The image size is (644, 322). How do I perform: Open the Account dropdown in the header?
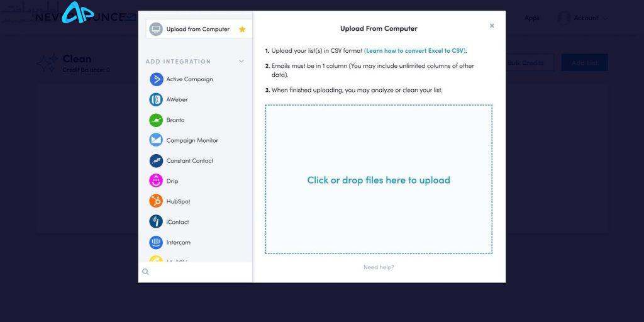583,18
